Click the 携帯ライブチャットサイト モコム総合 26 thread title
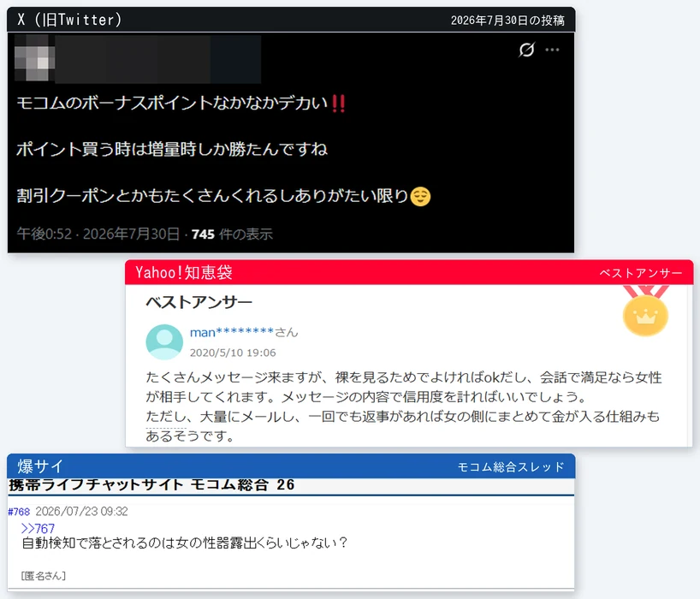This screenshot has height=599, width=700. (151, 484)
